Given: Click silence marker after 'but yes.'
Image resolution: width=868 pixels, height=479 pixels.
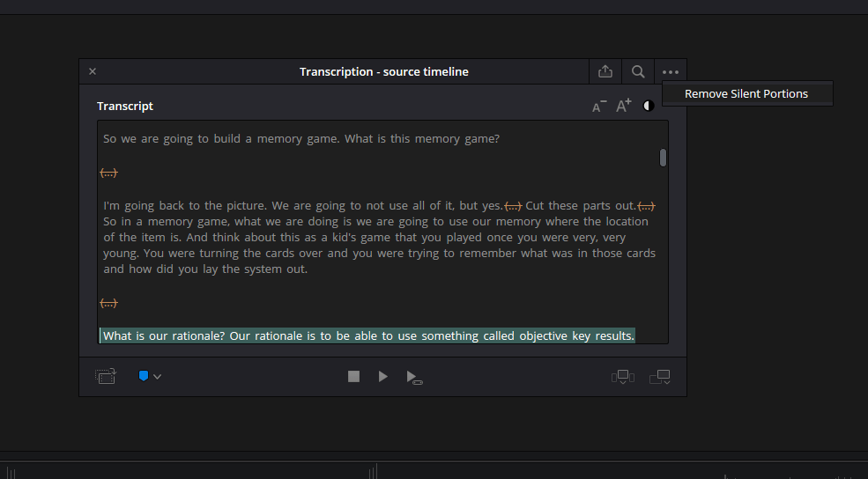Looking at the screenshot, I should pos(513,206).
